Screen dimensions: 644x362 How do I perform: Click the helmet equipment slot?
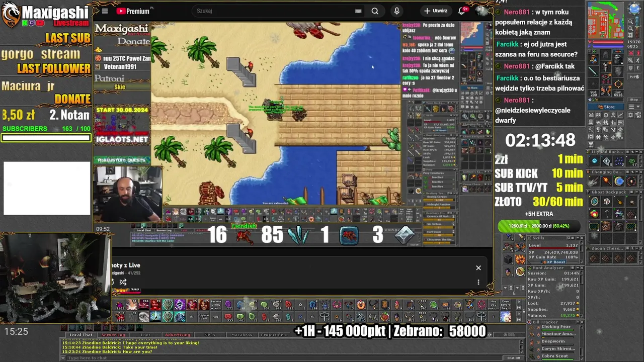click(606, 55)
